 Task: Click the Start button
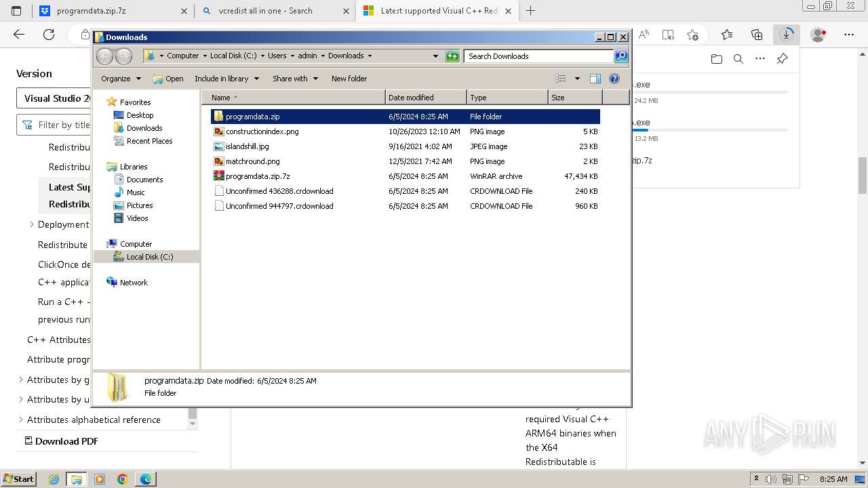19,479
